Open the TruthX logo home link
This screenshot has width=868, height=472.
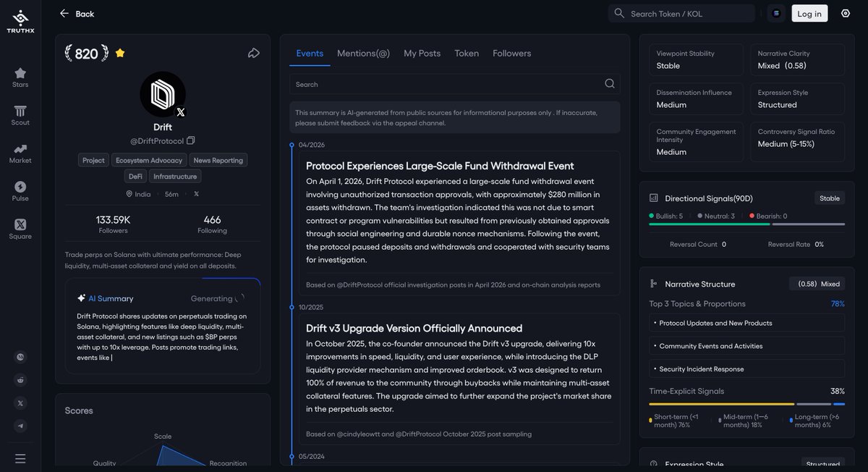click(20, 22)
